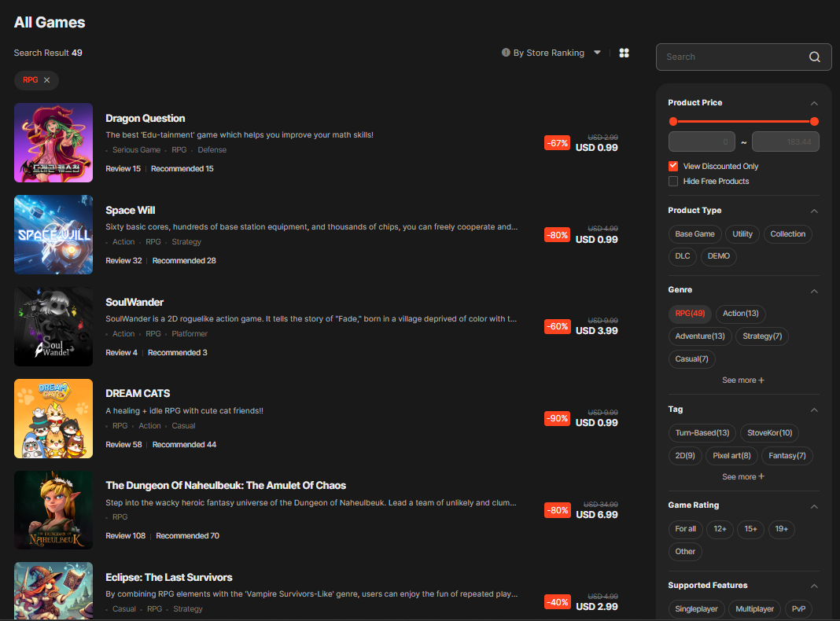Open DREAM CATS game thumbnail
The image size is (840, 621).
53,419
